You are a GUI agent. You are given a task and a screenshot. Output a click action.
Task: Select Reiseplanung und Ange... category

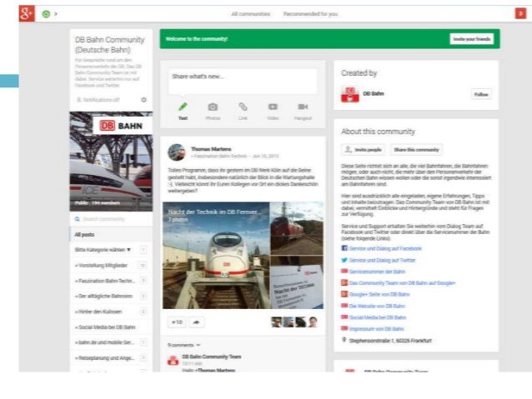tap(111, 358)
